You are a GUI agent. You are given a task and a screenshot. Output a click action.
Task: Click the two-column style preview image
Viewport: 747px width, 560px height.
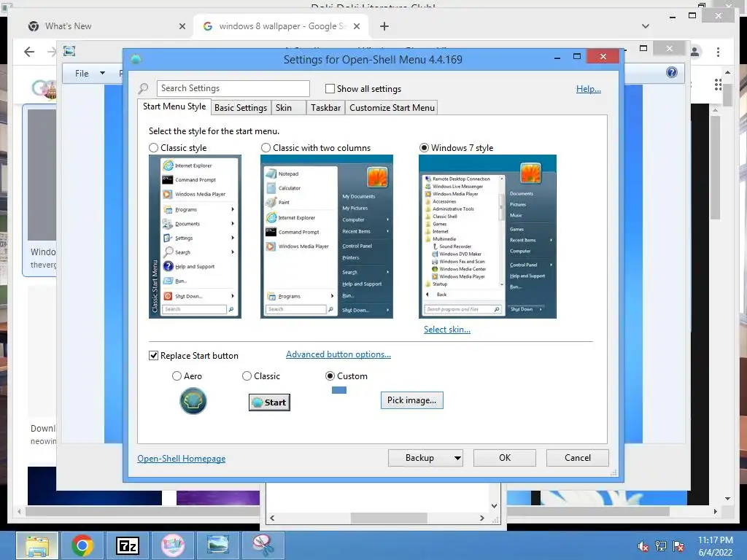[x=326, y=237]
